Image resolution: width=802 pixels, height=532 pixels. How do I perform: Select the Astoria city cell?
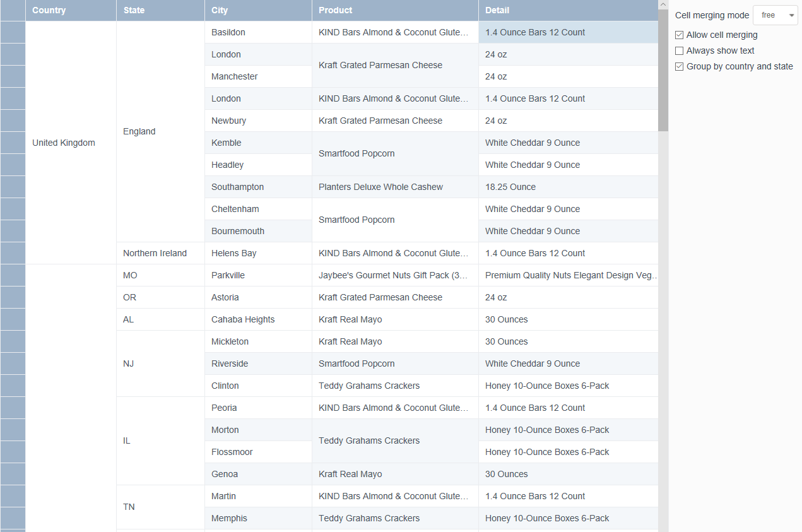258,297
